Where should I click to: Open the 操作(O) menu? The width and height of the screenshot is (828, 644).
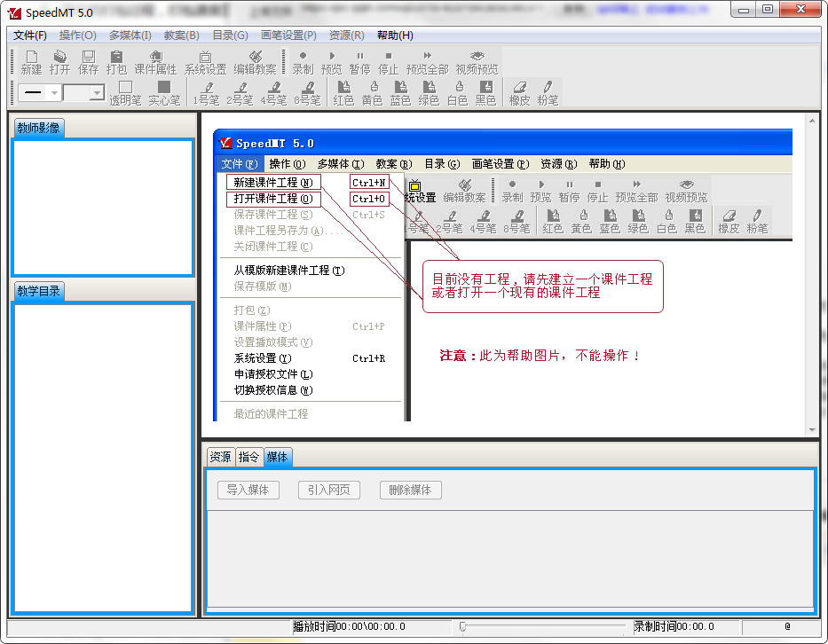pos(77,35)
